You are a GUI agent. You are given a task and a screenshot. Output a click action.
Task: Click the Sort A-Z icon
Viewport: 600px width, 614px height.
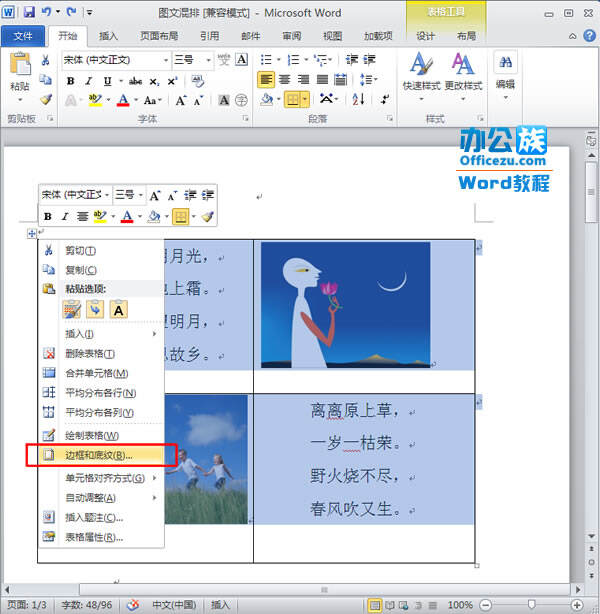[x=358, y=99]
